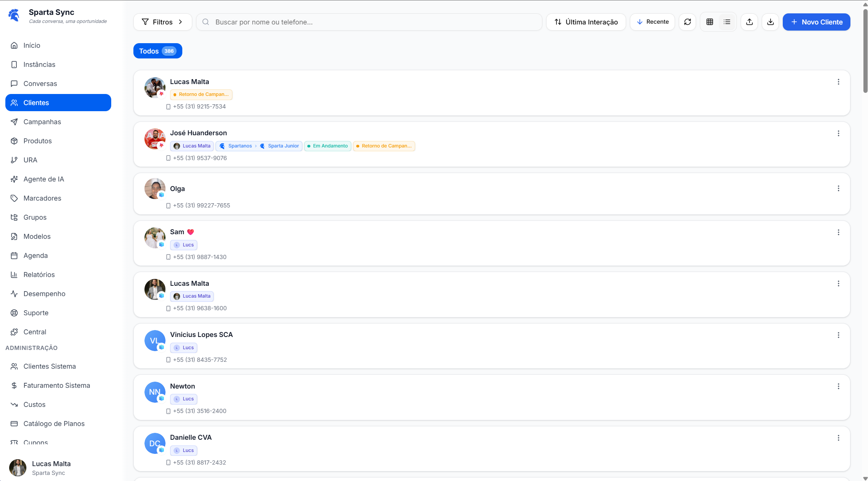Switch to the Clientes Sistema section
This screenshot has height=481, width=868.
[x=50, y=366]
